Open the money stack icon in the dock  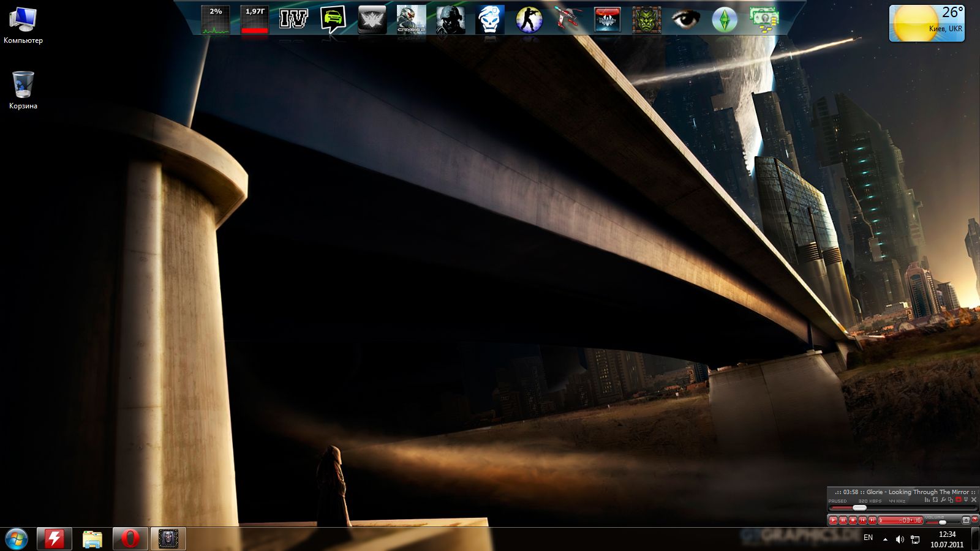pyautogui.click(x=764, y=20)
